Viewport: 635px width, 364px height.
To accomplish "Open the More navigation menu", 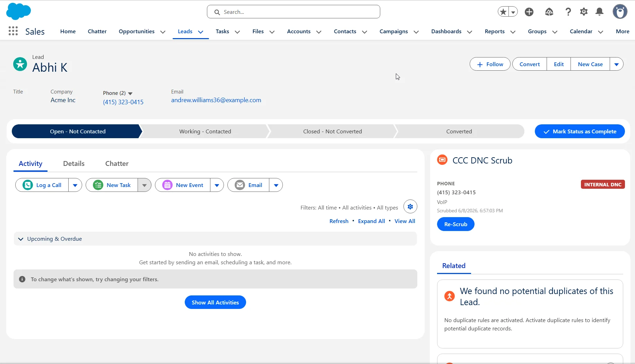I will tap(623, 31).
